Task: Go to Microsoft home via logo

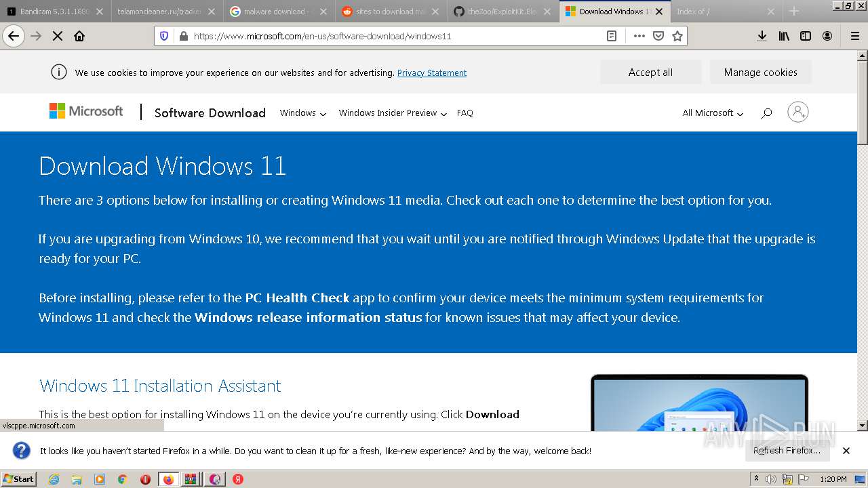Action: point(86,111)
